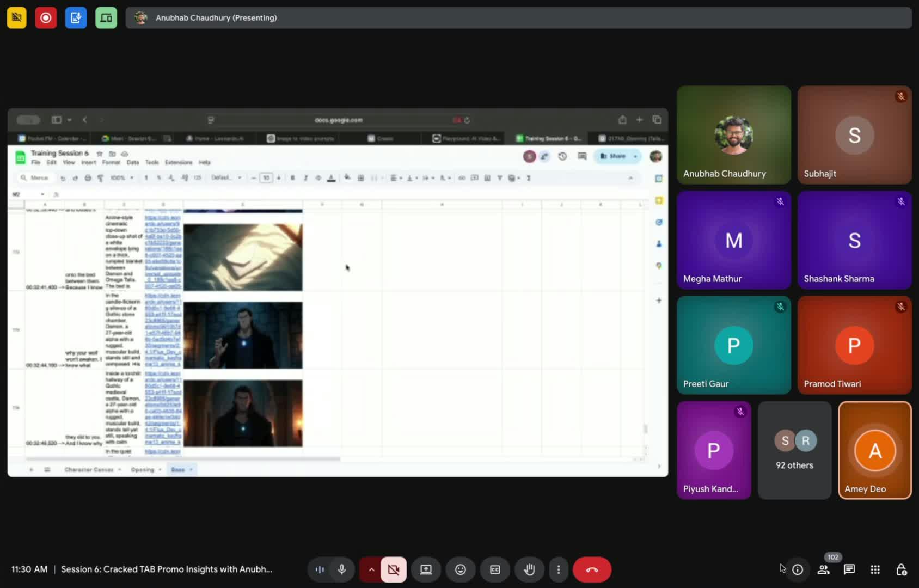Click the add sheet plus icon
The image size is (919, 588).
pos(31,469)
